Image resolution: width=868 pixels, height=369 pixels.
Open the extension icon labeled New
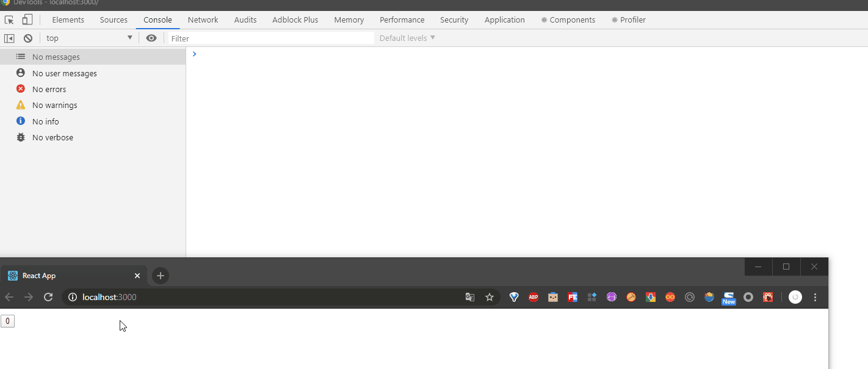pos(729,298)
